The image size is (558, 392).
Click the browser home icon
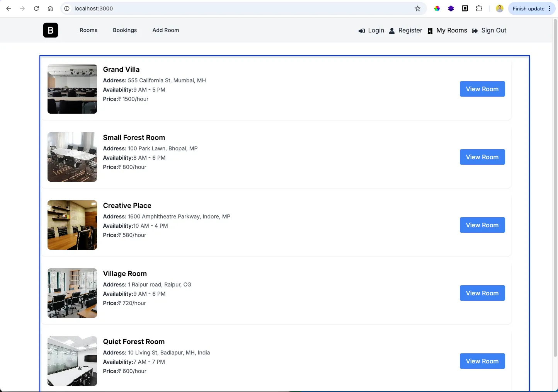50,9
